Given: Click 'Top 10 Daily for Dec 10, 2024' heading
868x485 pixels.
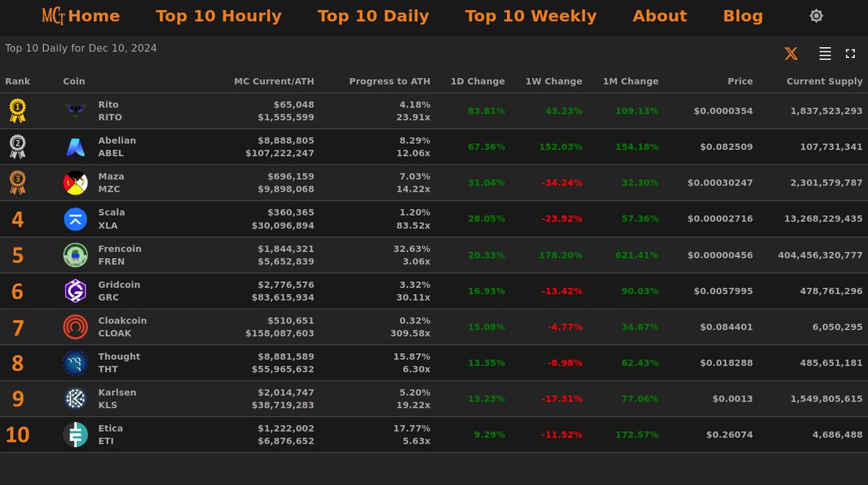Looking at the screenshot, I should (x=81, y=48).
